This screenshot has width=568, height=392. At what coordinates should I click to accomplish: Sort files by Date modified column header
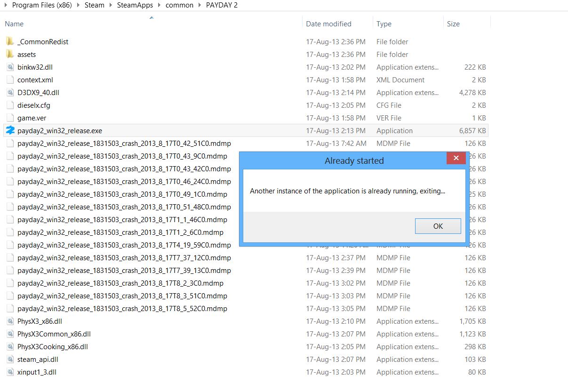click(x=328, y=24)
